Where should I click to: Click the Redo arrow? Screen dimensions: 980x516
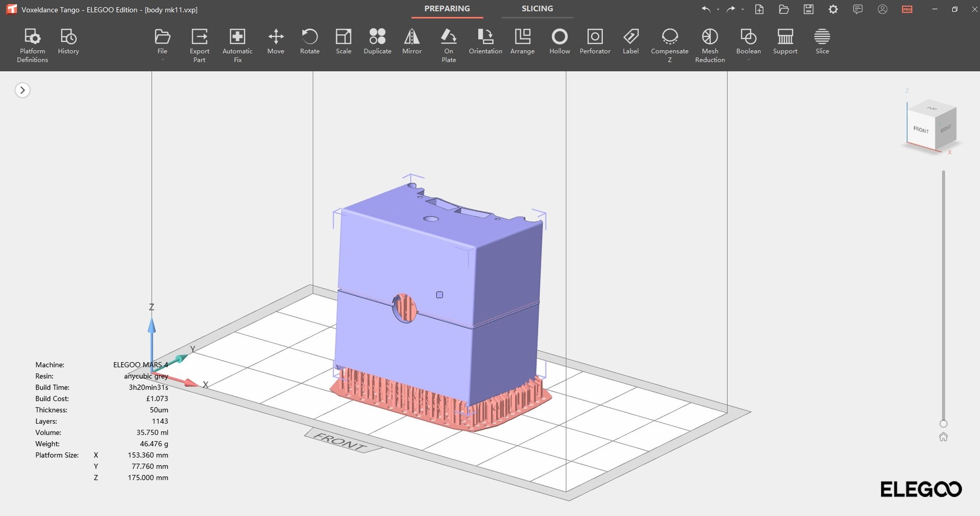[731, 9]
